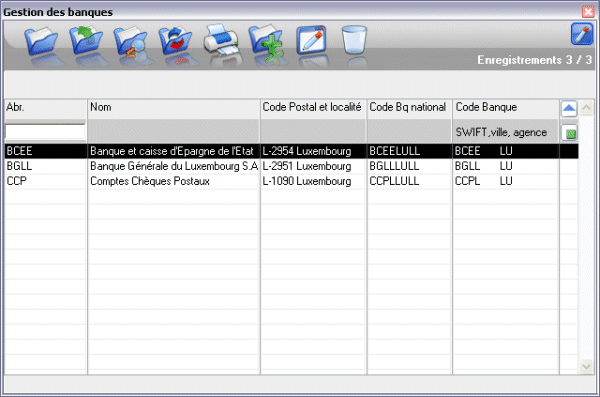This screenshot has height=397, width=600.
Task: Click Comptes Chèques Postaux name cell
Action: [174, 181]
